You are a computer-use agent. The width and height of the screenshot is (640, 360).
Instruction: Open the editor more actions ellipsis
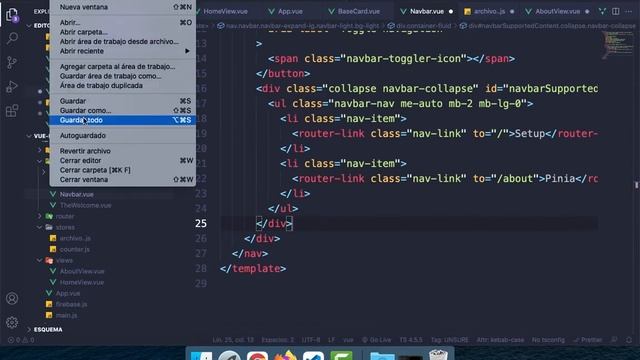629,11
